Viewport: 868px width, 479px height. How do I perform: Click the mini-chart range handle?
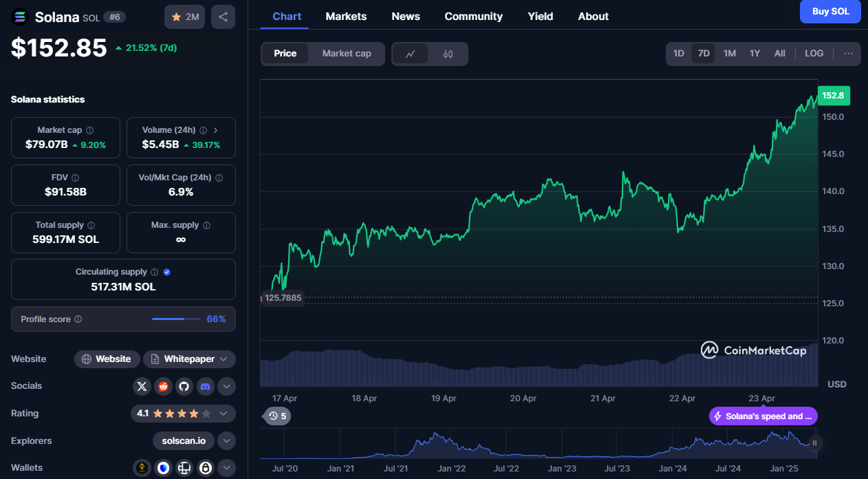(814, 443)
